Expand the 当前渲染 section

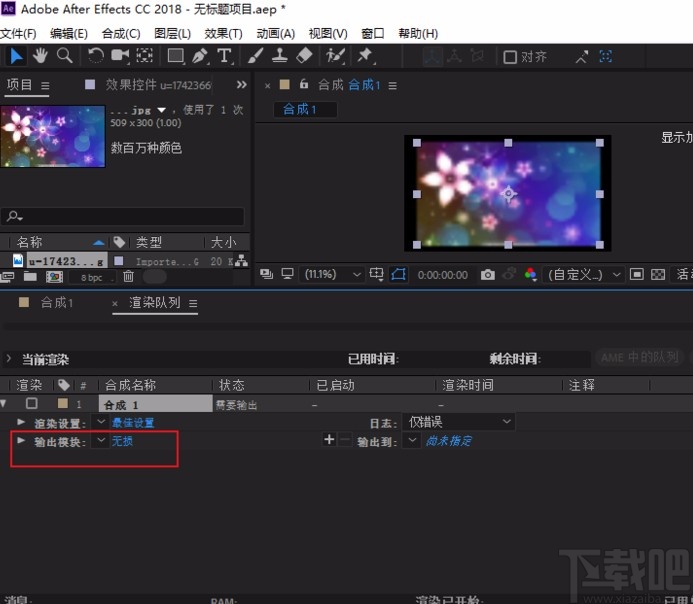(x=8, y=358)
